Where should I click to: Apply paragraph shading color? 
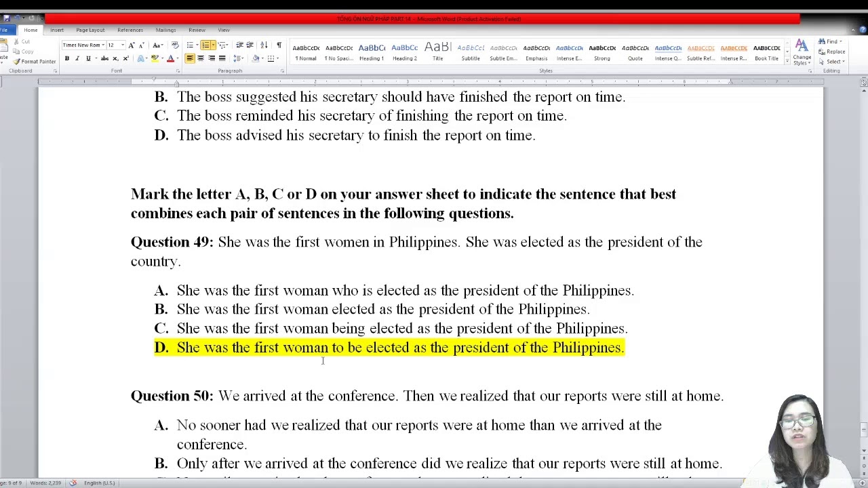(x=256, y=58)
